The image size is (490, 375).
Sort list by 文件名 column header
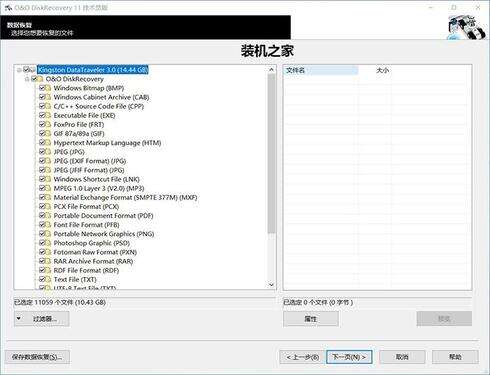click(x=321, y=70)
